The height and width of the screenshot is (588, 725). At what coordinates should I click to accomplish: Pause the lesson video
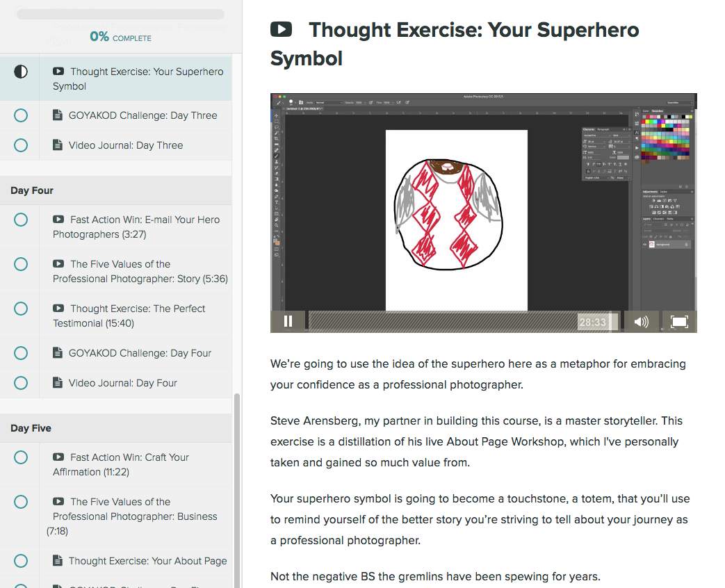click(x=288, y=321)
